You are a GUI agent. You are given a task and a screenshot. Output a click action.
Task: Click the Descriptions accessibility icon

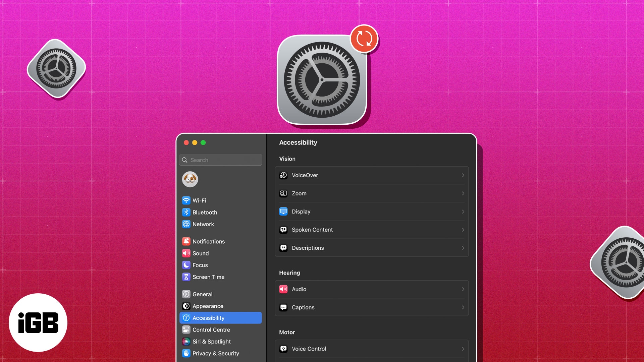point(283,247)
